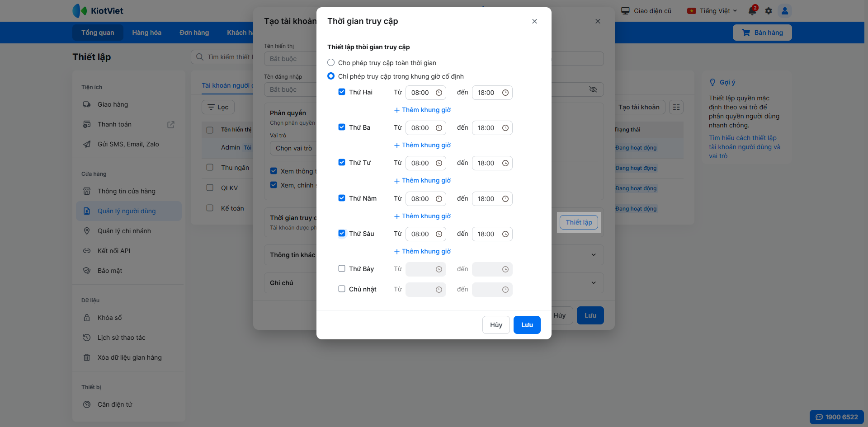This screenshot has width=868, height=427.
Task: Uncheck the Thứ Hai checkbox
Action: click(342, 92)
